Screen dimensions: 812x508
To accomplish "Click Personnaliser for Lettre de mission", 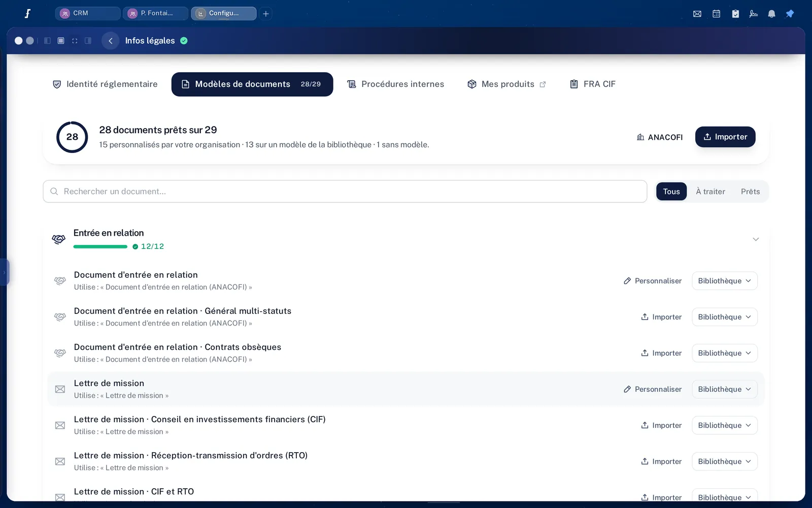I will (653, 389).
